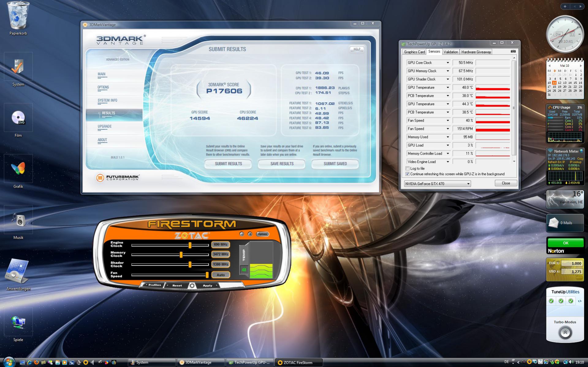Screen dimensions: 588x367
Task: Click the SAVE RESULTS button
Action: (x=282, y=164)
